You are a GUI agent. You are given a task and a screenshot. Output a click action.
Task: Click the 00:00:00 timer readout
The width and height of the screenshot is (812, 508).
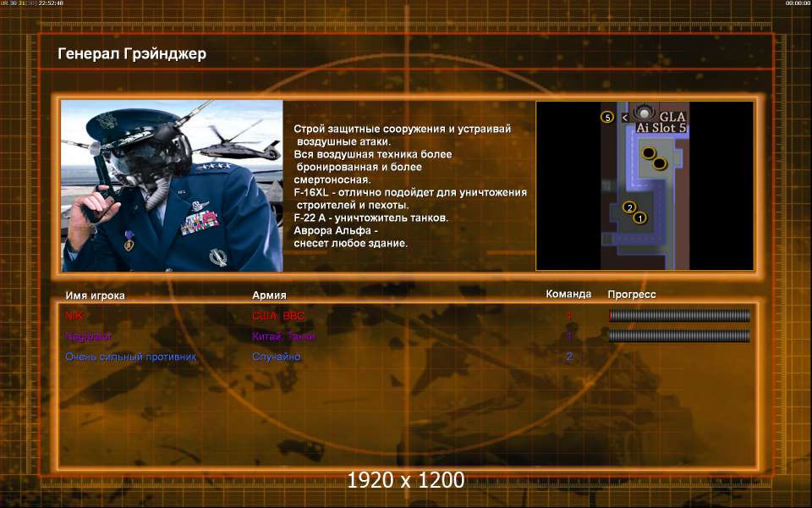pos(798,3)
